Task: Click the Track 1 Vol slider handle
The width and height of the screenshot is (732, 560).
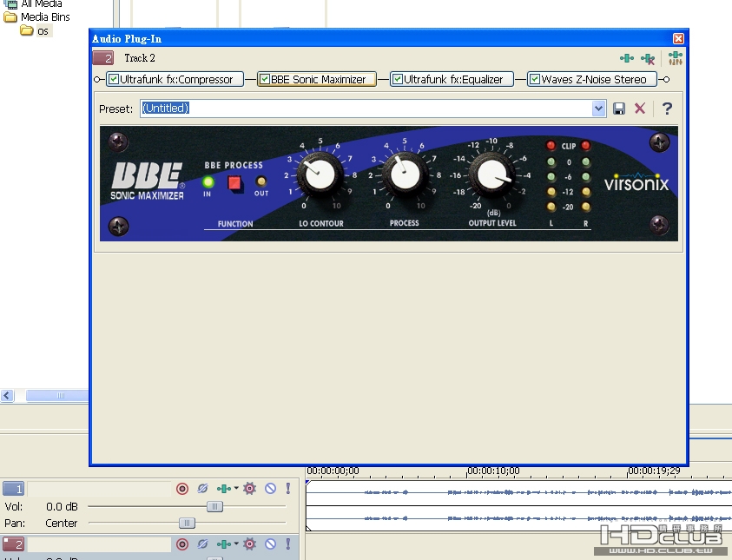Action: 214,507
